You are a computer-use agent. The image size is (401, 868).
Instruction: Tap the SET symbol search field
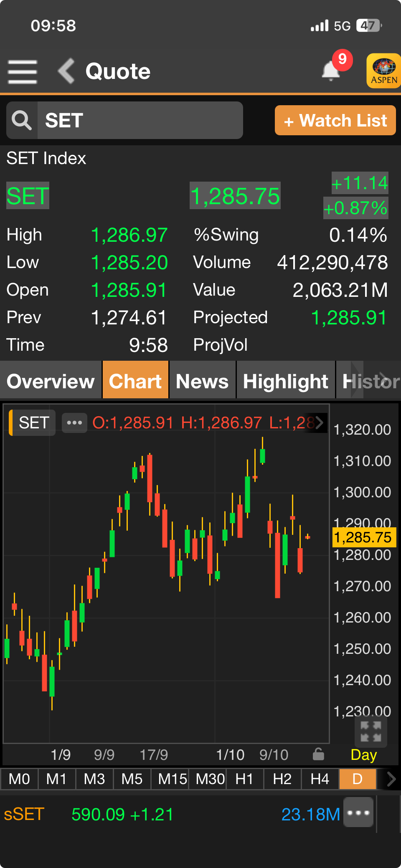140,121
